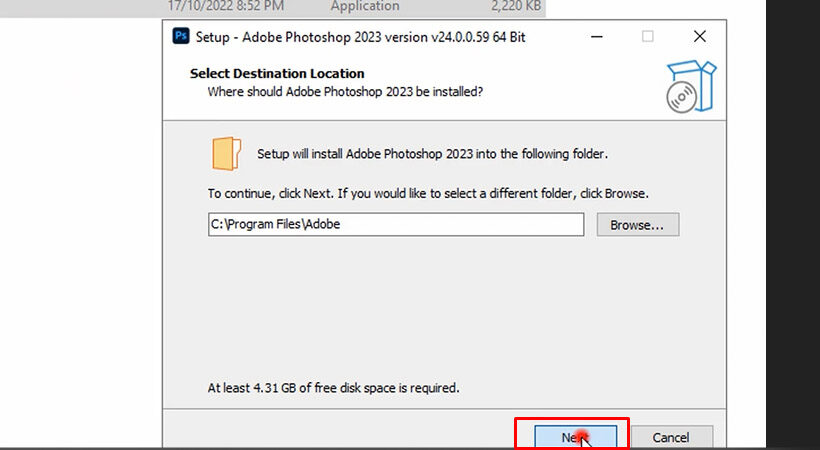Click the destination folder path field
Image resolution: width=820 pixels, height=450 pixels.
(x=395, y=224)
